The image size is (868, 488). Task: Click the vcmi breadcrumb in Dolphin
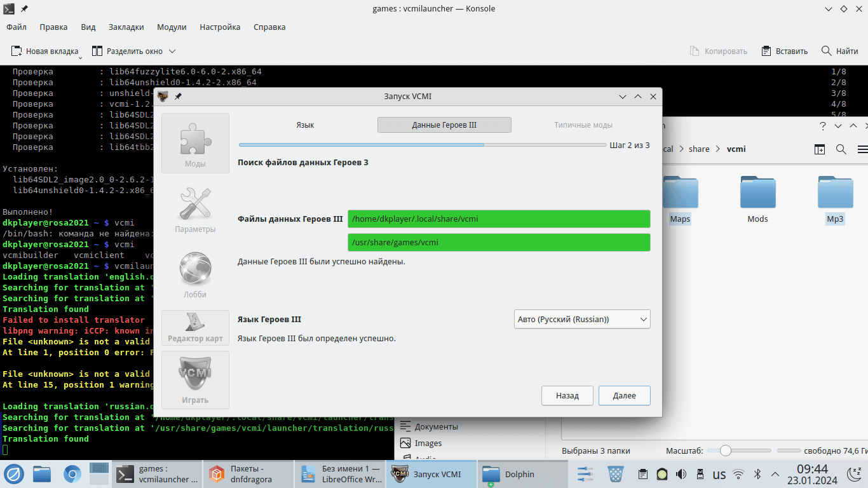click(736, 149)
